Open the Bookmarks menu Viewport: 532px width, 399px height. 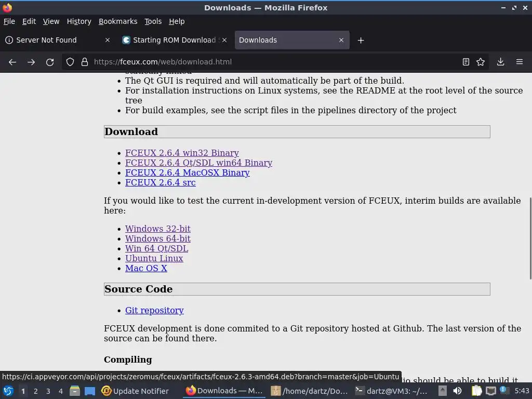pyautogui.click(x=118, y=21)
